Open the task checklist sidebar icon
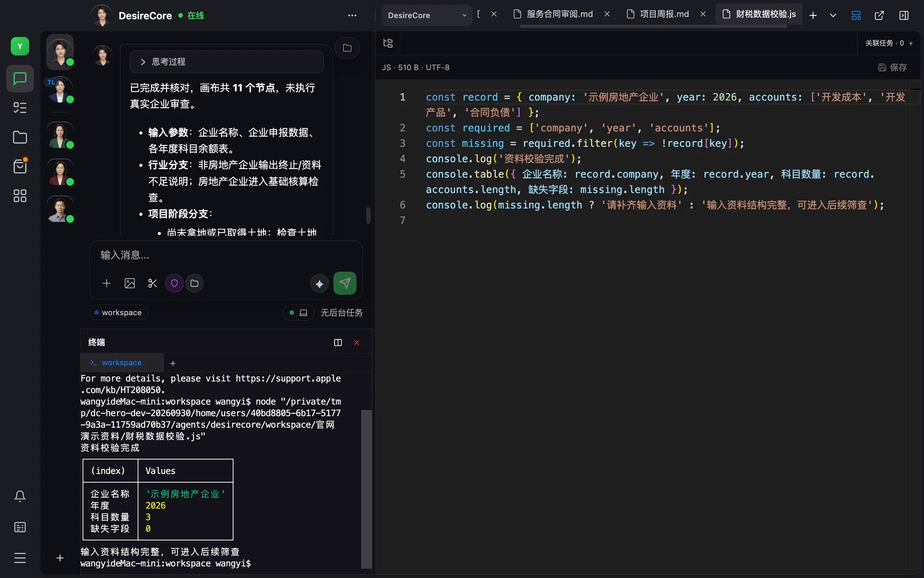 click(20, 108)
